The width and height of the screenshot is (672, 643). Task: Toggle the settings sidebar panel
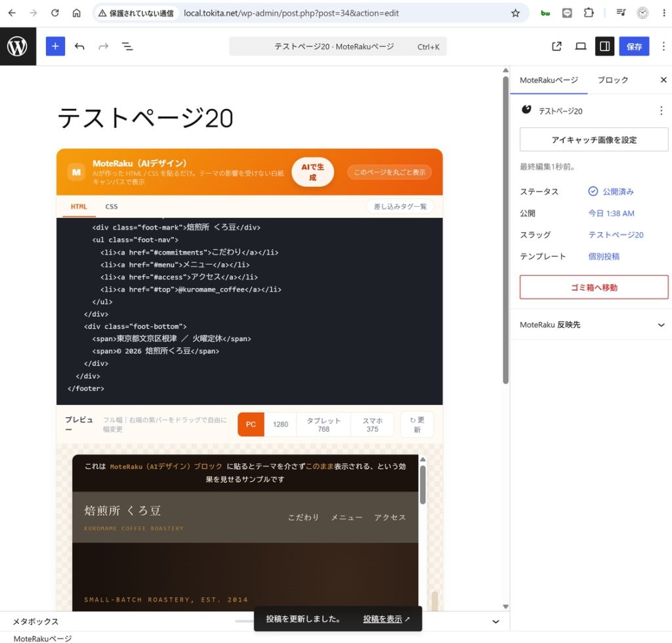[604, 47]
